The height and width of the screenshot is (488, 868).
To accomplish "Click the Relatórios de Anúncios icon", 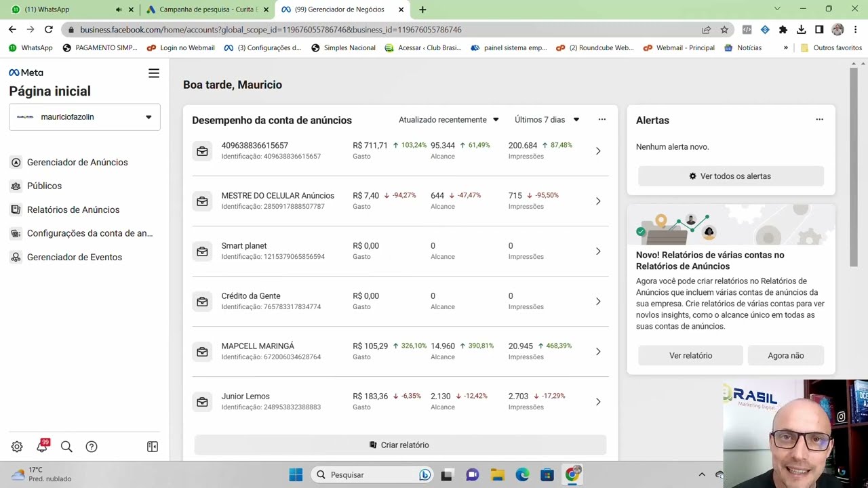I will [x=16, y=209].
